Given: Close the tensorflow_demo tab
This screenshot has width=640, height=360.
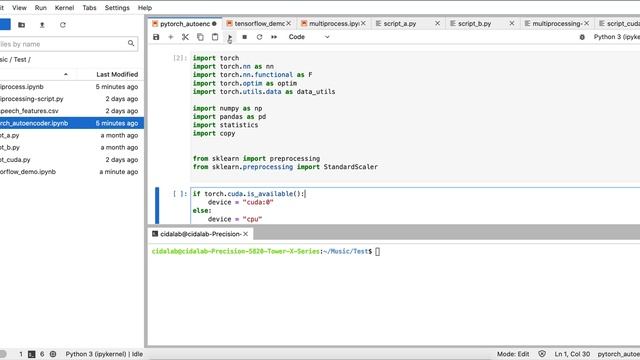Looking at the screenshot, I should 289,24.
